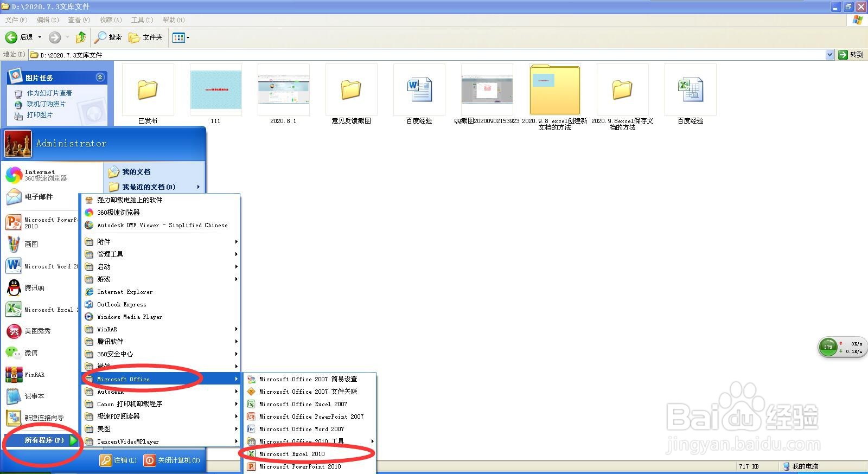Viewport: 868px width, 474px height.
Task: Expand the Microsoft Office program folder
Action: tap(161, 379)
